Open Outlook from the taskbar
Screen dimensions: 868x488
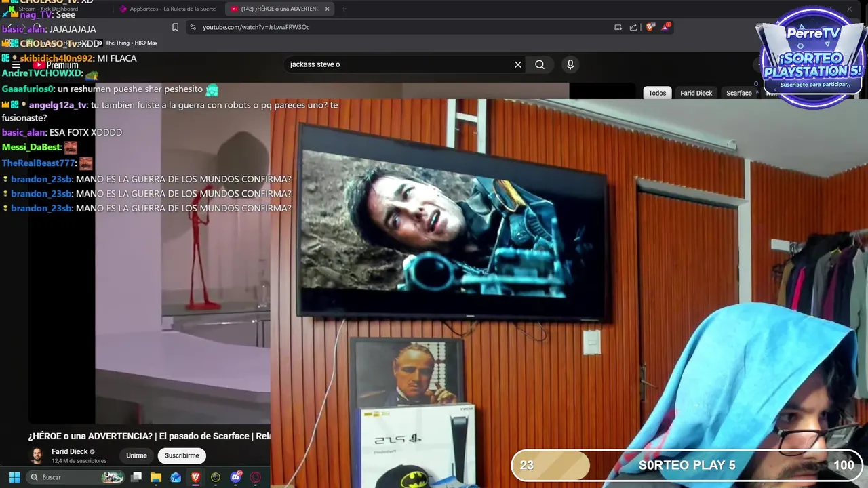click(176, 477)
